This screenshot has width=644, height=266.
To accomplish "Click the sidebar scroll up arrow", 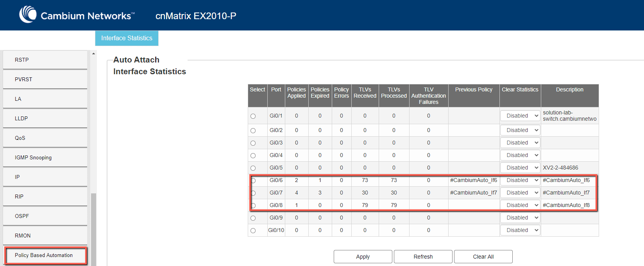I will pyautogui.click(x=93, y=54).
